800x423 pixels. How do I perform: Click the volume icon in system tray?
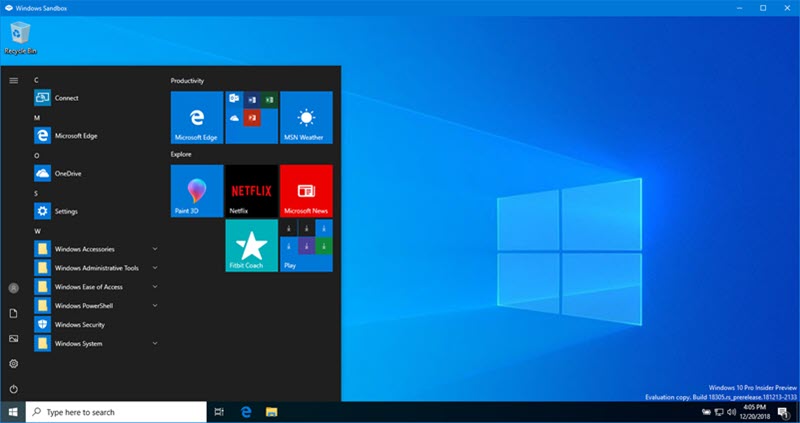click(x=731, y=412)
